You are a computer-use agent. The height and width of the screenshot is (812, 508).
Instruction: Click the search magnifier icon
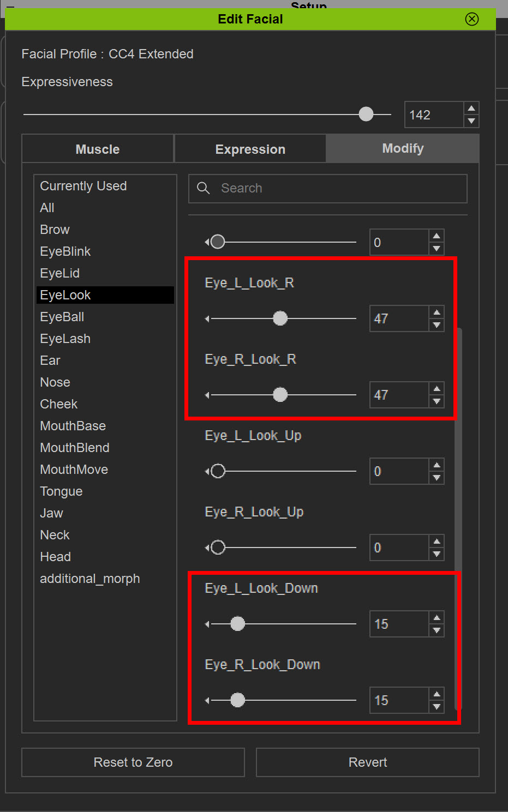point(203,188)
